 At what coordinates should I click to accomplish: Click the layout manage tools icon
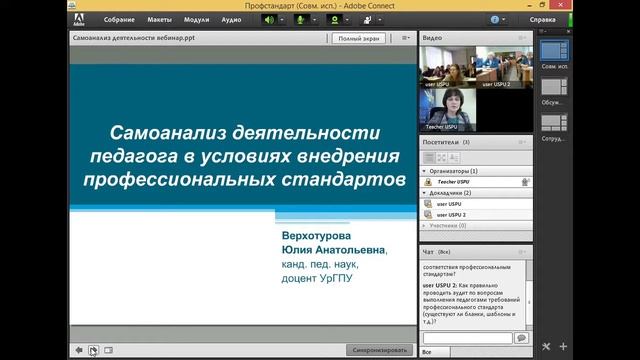[546, 347]
